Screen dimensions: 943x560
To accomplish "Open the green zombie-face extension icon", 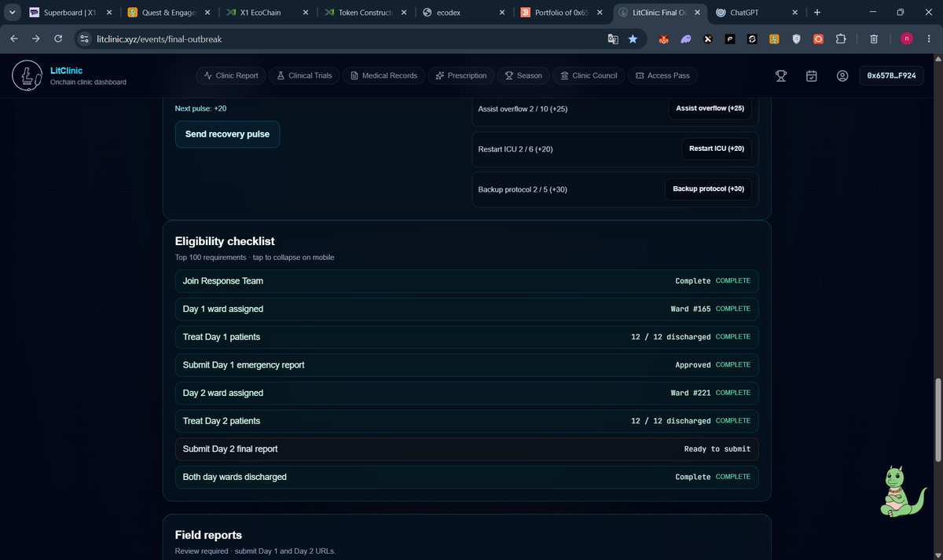I will coord(774,38).
